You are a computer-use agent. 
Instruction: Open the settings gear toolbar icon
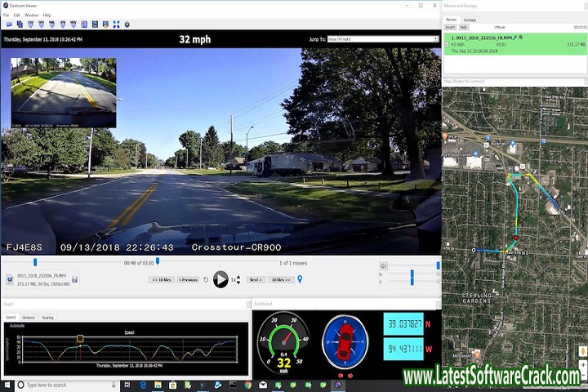click(x=127, y=24)
